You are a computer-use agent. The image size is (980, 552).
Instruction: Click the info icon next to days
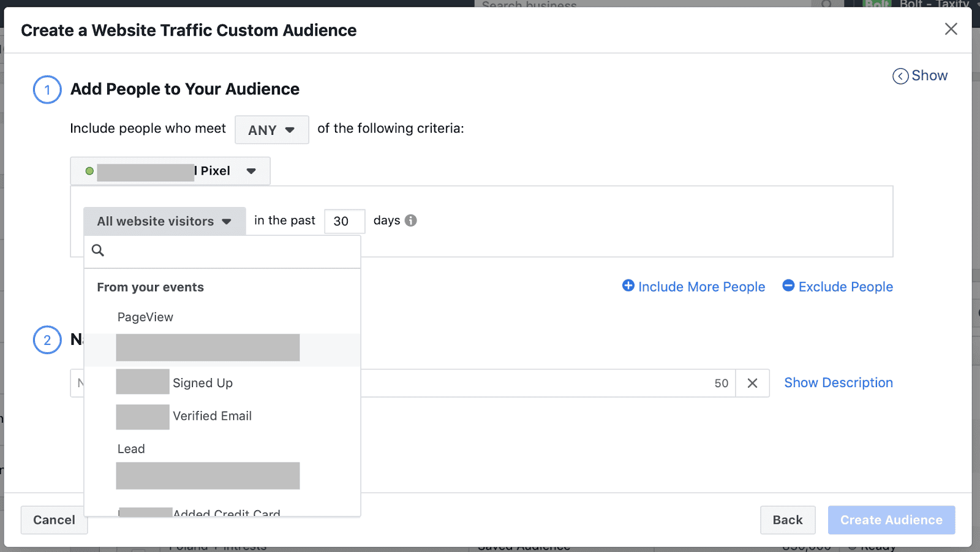(x=411, y=221)
